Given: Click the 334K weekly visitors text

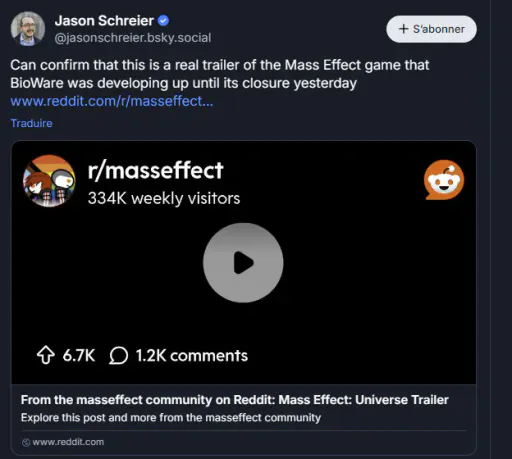Looking at the screenshot, I should point(164,199).
